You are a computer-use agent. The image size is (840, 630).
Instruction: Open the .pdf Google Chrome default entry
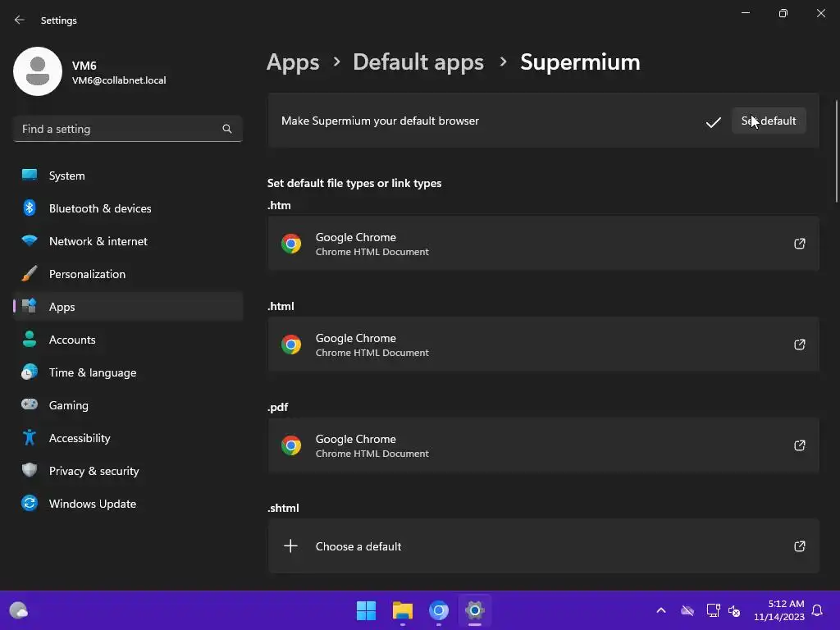(543, 445)
